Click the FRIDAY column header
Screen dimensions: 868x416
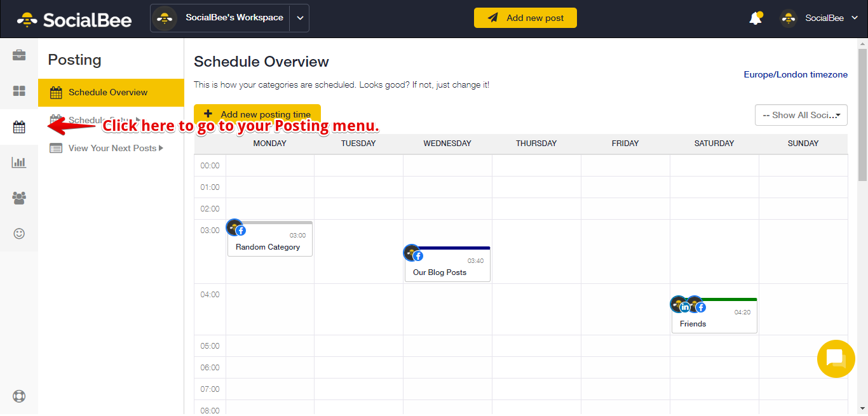(625, 144)
